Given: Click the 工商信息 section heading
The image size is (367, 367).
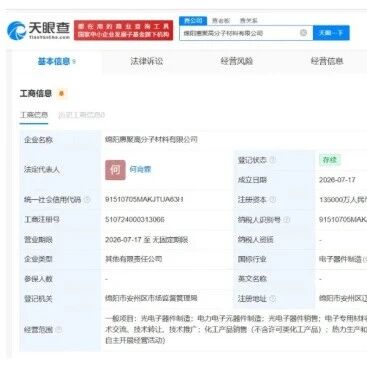Looking at the screenshot, I should click(36, 93).
